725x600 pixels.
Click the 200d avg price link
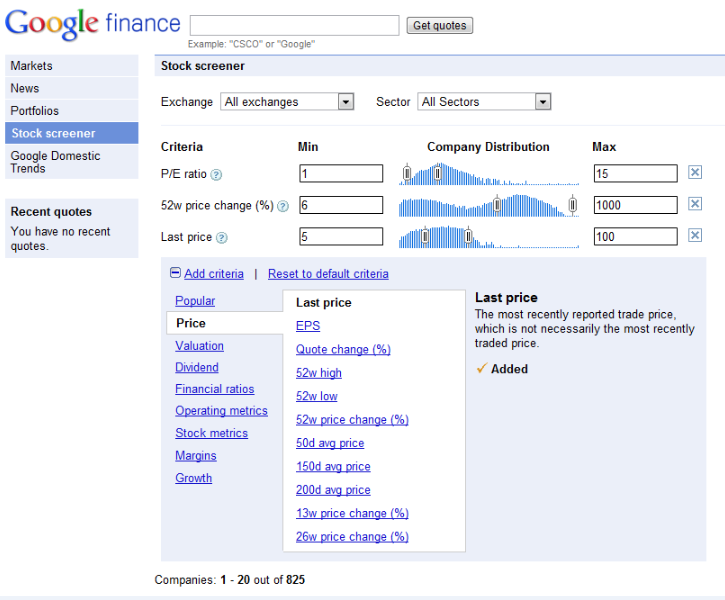(x=333, y=490)
